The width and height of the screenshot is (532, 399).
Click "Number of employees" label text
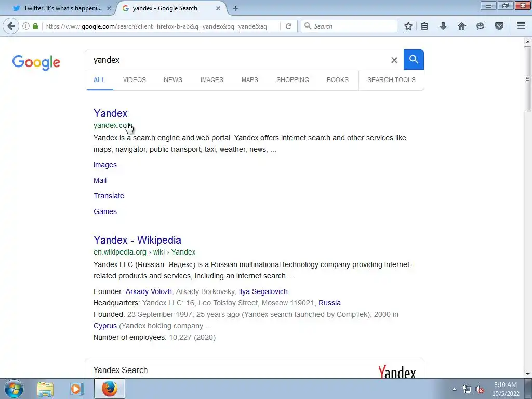click(129, 338)
